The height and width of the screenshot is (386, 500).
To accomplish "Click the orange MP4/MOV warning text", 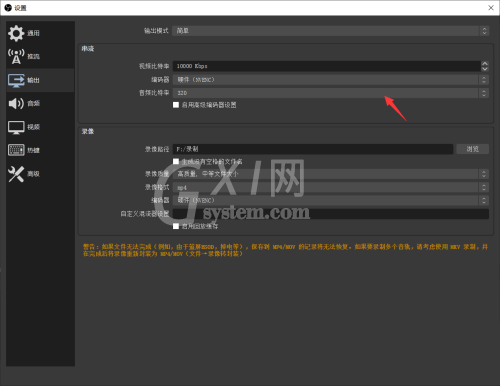I will pyautogui.click(x=285, y=250).
